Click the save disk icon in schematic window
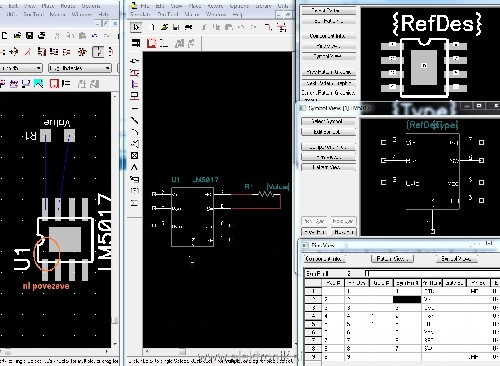This screenshot has height=366, width=500. tap(176, 27)
